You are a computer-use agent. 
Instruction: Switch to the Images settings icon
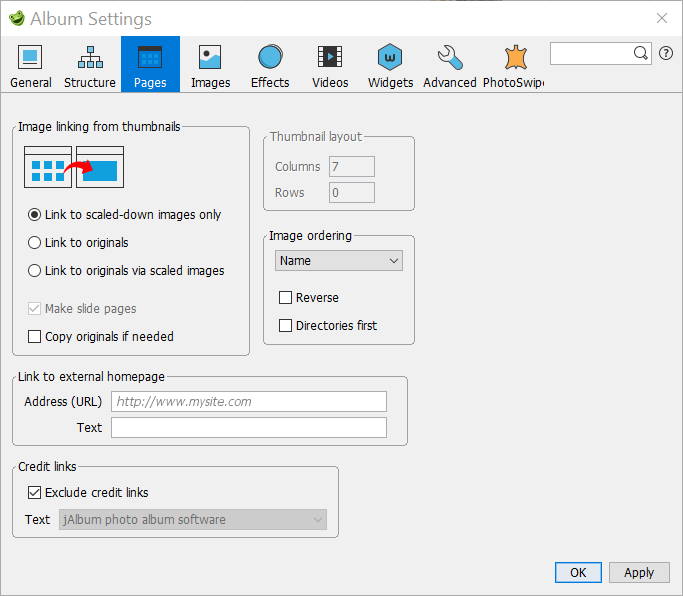click(210, 57)
